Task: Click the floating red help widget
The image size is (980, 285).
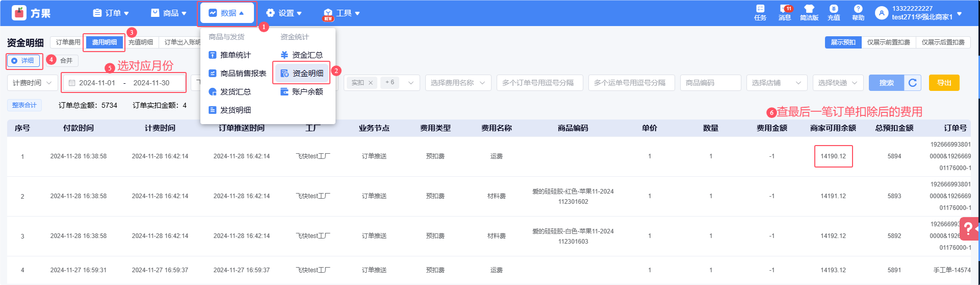Action: pyautogui.click(x=969, y=229)
